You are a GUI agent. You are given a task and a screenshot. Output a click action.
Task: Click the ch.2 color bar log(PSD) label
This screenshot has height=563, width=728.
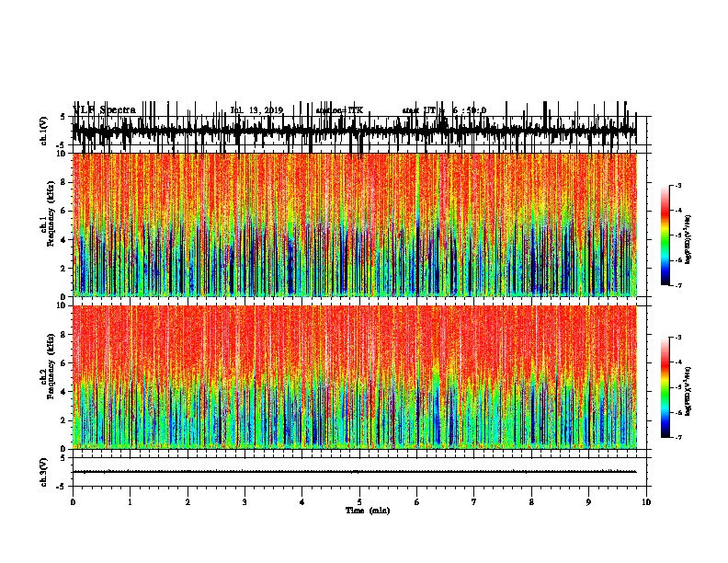[x=688, y=391]
